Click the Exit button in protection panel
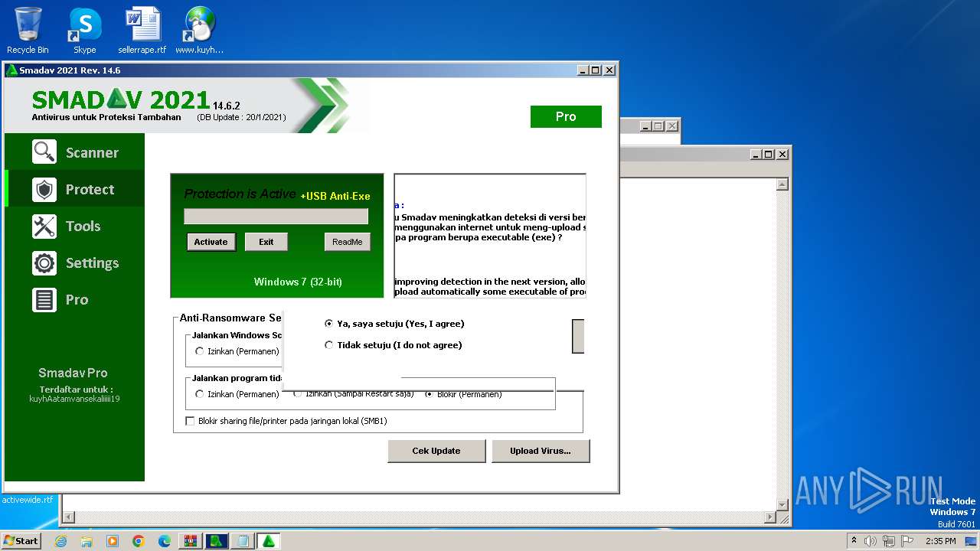This screenshot has width=980, height=551. point(266,242)
